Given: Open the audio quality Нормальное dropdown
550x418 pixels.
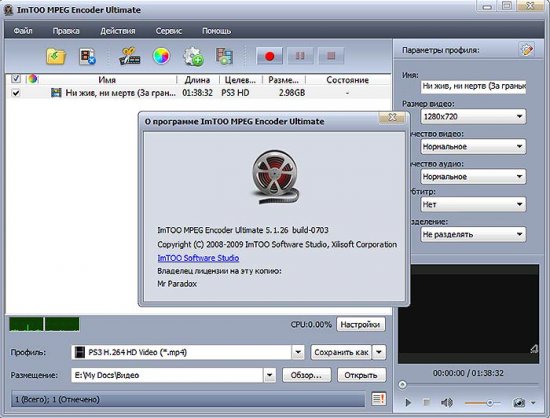Looking at the screenshot, I should coord(473,176).
